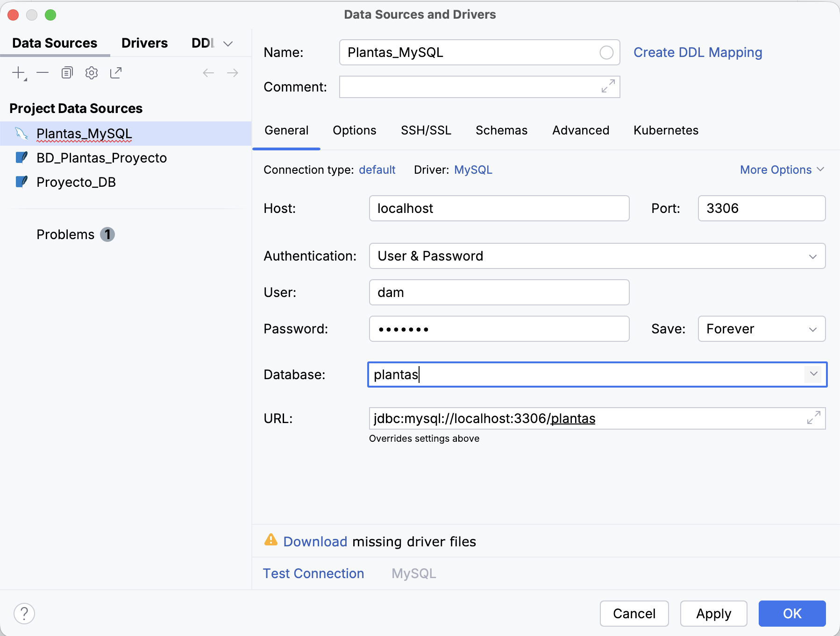Select Proyecto_DB data source
The width and height of the screenshot is (840, 636).
(x=126, y=182)
